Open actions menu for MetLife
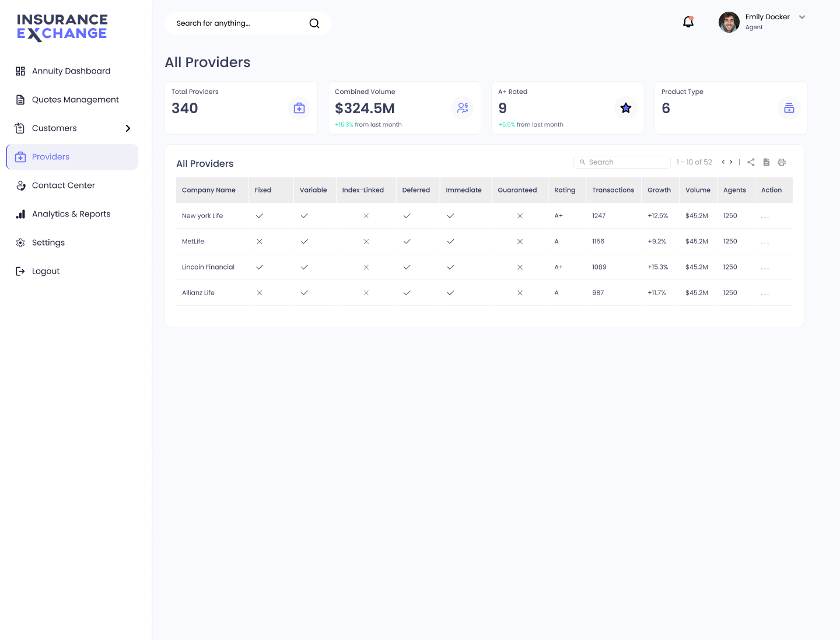Image resolution: width=840 pixels, height=640 pixels. 765,242
